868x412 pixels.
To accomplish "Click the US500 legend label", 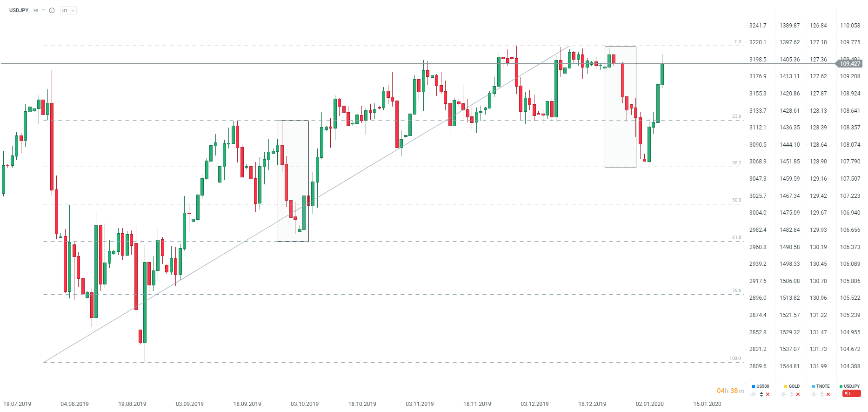I will click(x=762, y=386).
